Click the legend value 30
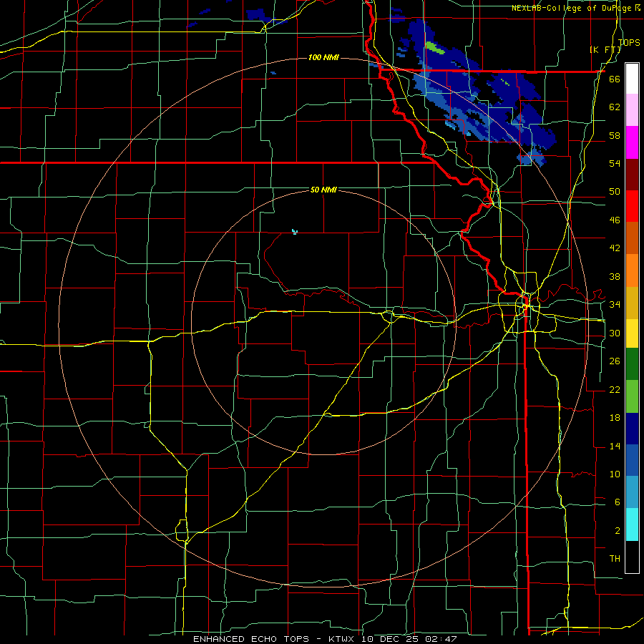 pos(615,333)
